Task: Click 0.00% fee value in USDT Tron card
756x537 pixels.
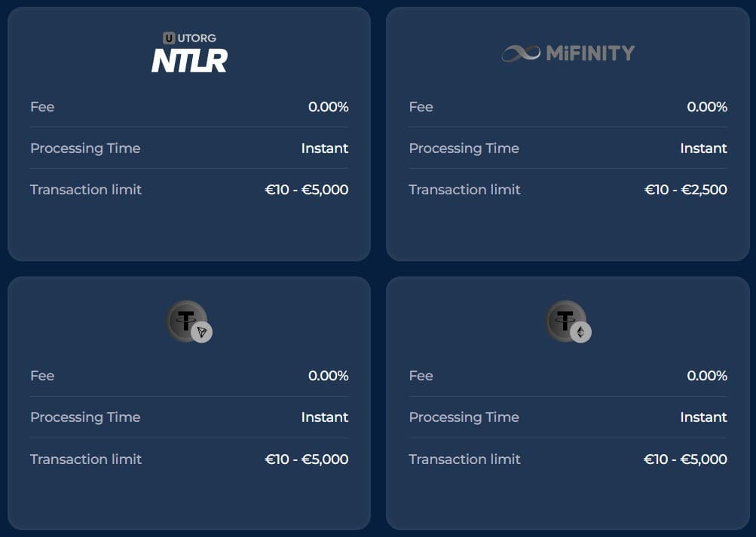Action: [x=329, y=376]
